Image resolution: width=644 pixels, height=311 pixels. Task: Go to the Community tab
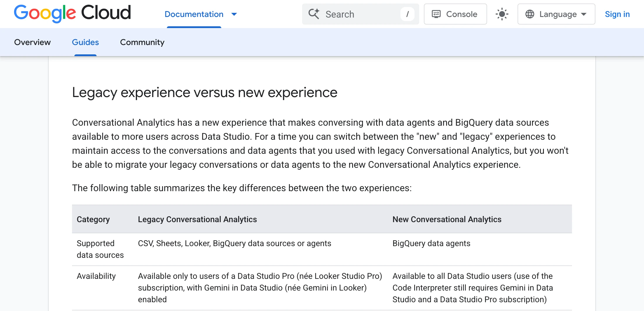142,42
